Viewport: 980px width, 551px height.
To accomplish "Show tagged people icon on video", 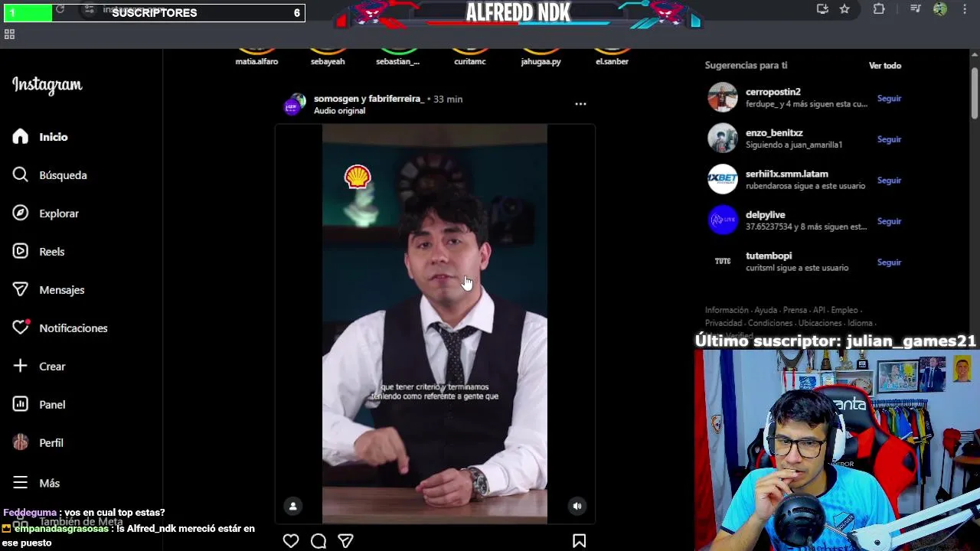I will 292,506.
